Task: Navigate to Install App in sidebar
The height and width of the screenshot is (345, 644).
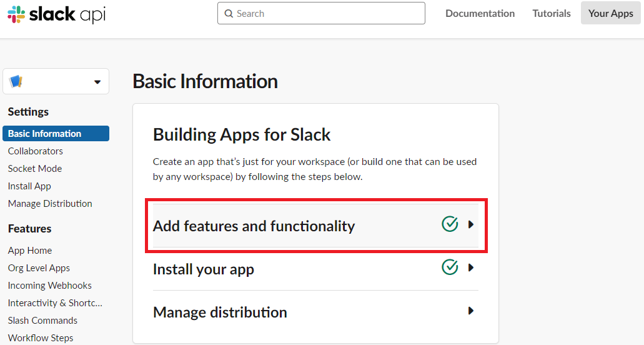Action: [x=29, y=186]
